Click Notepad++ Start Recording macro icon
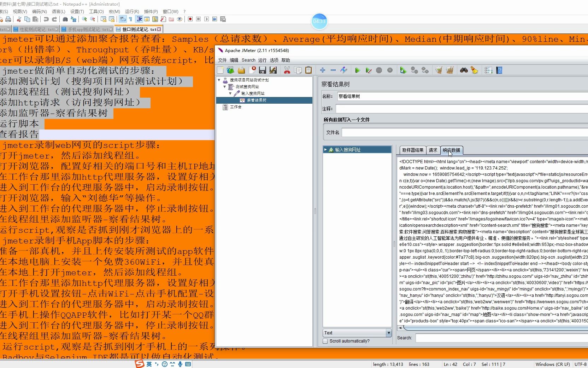This screenshot has width=588, height=368. point(190,19)
